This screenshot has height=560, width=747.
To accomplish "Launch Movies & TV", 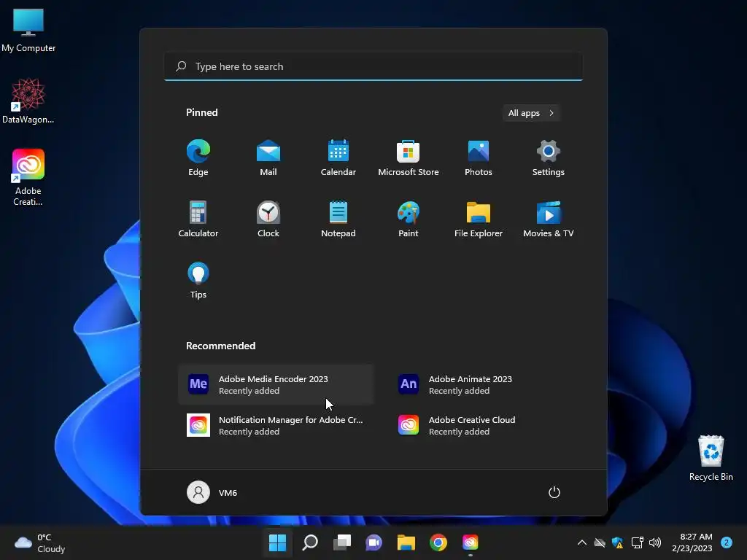I will pos(549,219).
